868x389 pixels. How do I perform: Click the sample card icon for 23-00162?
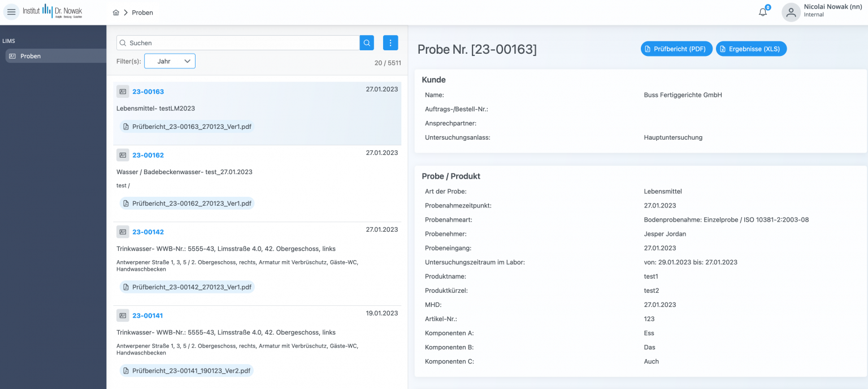[x=123, y=155]
